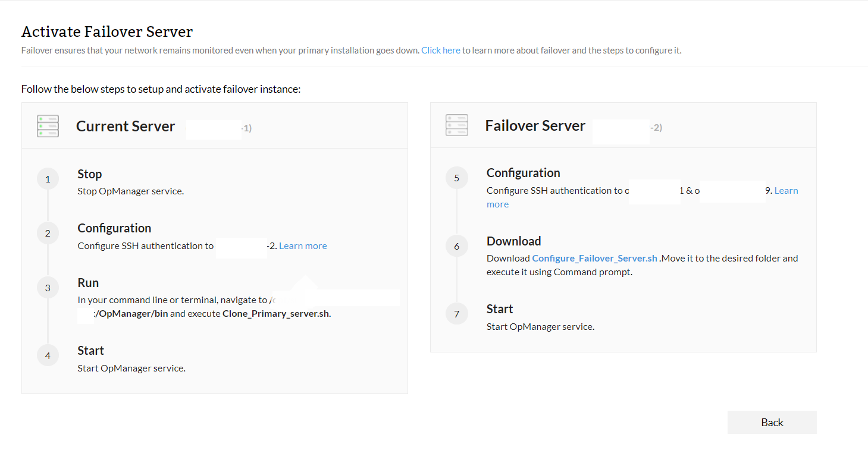The width and height of the screenshot is (868, 463).
Task: Click the Failover Server rack icon
Action: 457,125
